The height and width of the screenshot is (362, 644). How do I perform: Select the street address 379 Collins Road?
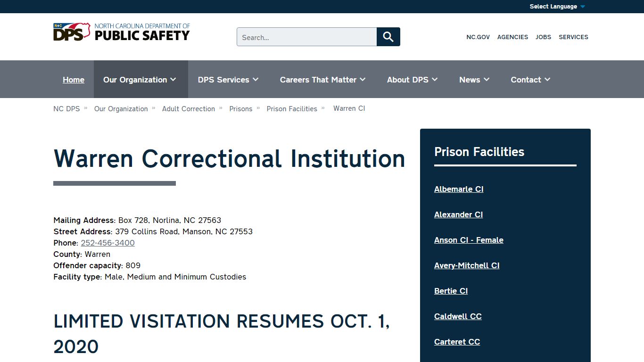[x=153, y=231]
